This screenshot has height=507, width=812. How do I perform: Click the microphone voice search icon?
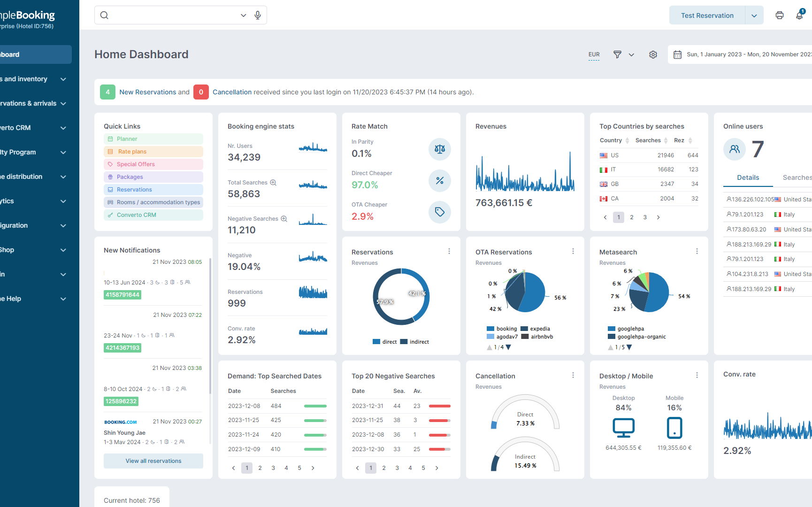point(258,15)
